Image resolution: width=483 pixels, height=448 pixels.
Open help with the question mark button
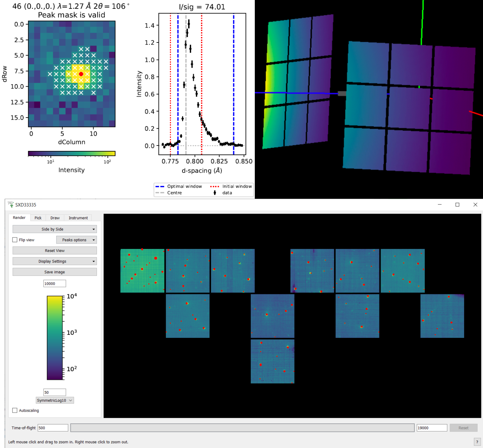(477, 442)
